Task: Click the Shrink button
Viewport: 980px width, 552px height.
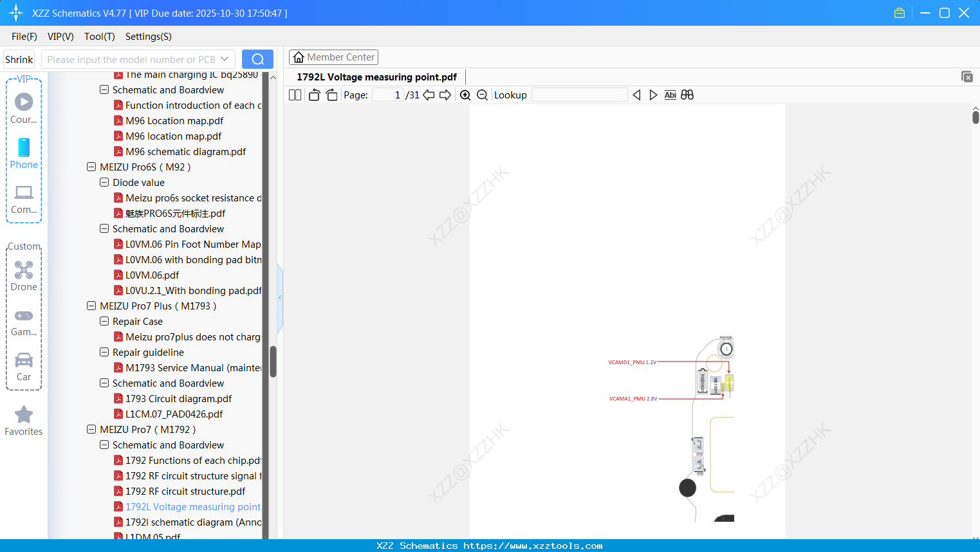Action: point(19,60)
